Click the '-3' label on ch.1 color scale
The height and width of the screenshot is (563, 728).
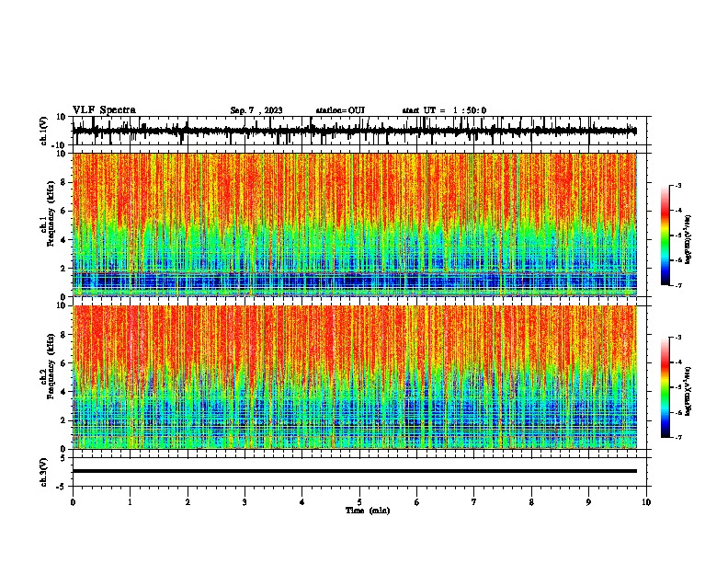(678, 185)
